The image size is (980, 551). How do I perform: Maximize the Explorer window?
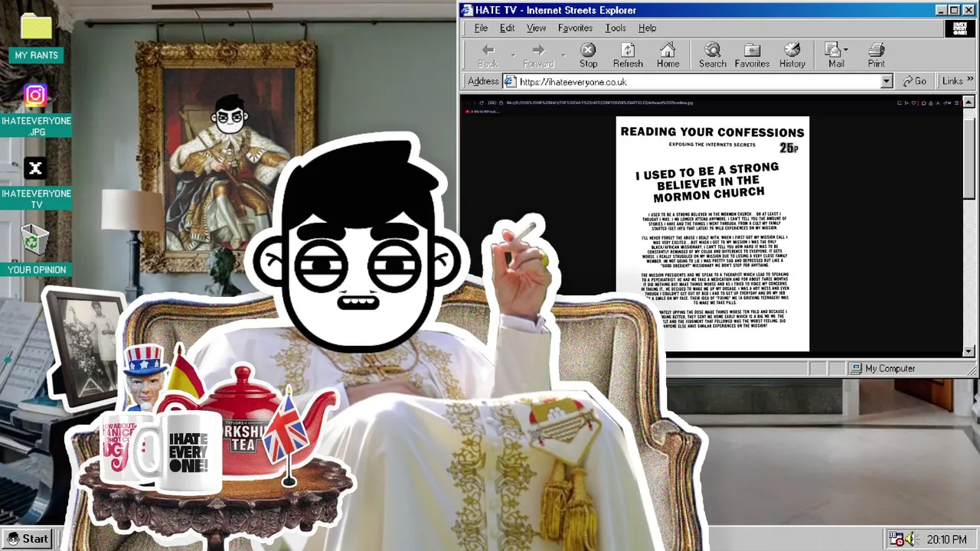click(953, 10)
